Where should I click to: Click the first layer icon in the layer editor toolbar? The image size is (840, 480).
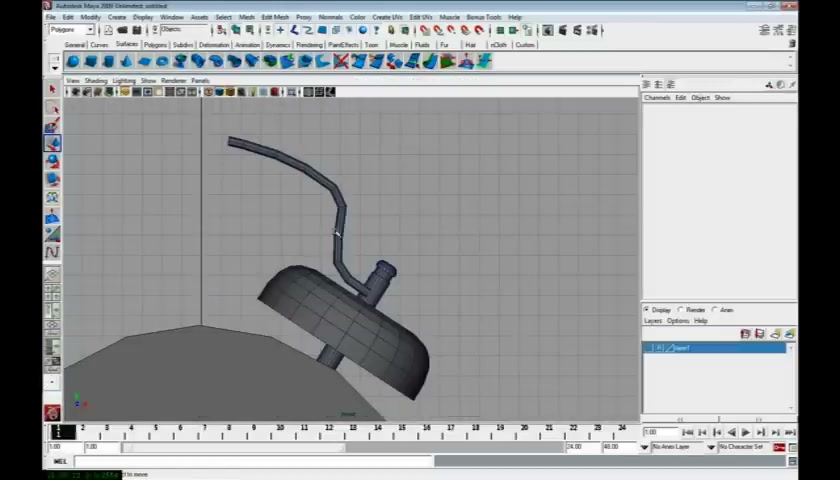point(745,334)
